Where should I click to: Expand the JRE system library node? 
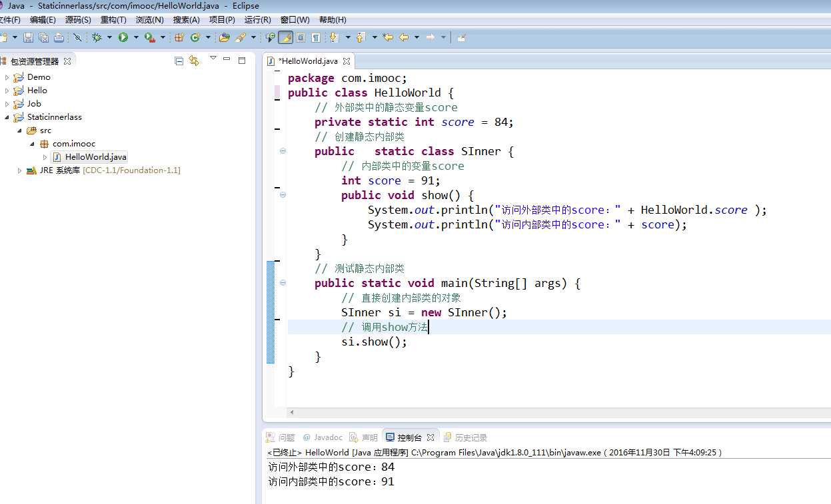point(20,170)
